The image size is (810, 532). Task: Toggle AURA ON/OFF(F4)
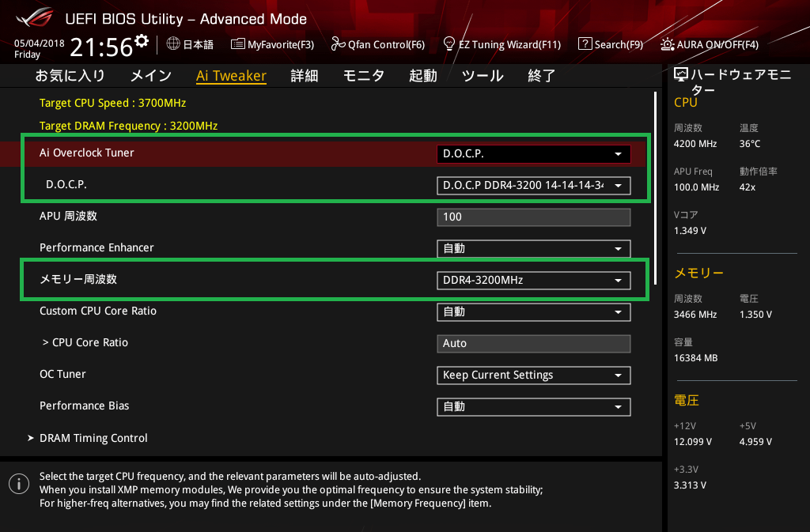pyautogui.click(x=710, y=44)
